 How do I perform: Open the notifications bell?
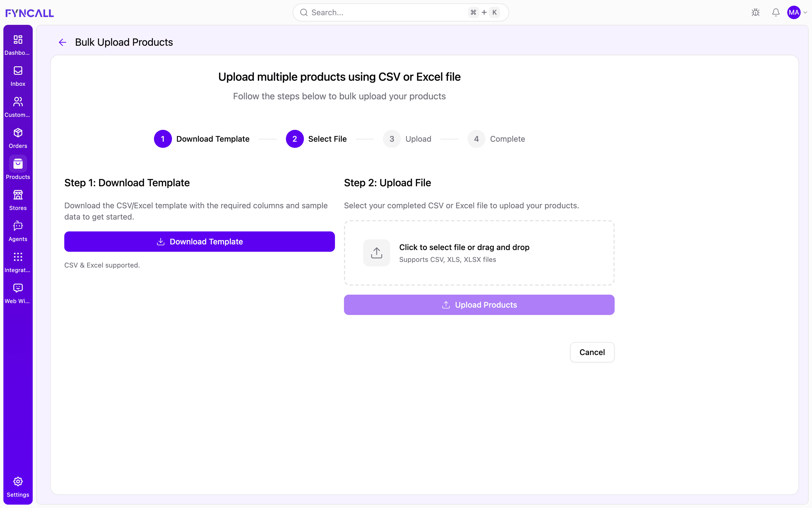[776, 12]
